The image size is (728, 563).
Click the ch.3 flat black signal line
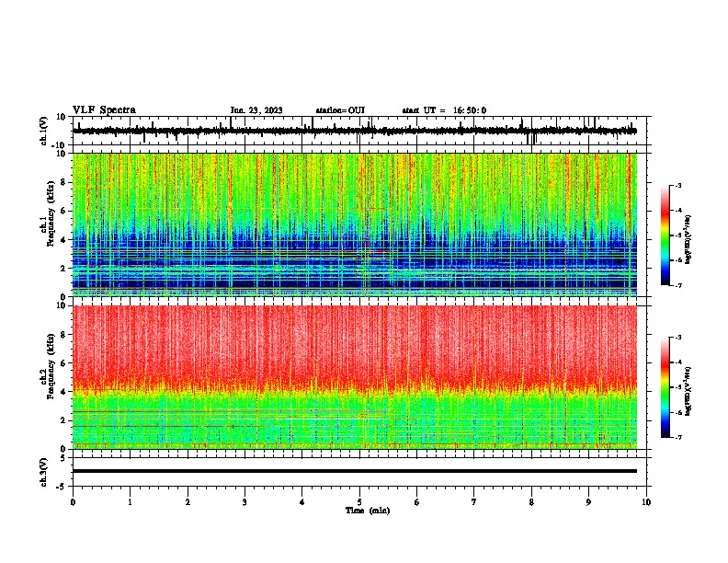coord(354,471)
